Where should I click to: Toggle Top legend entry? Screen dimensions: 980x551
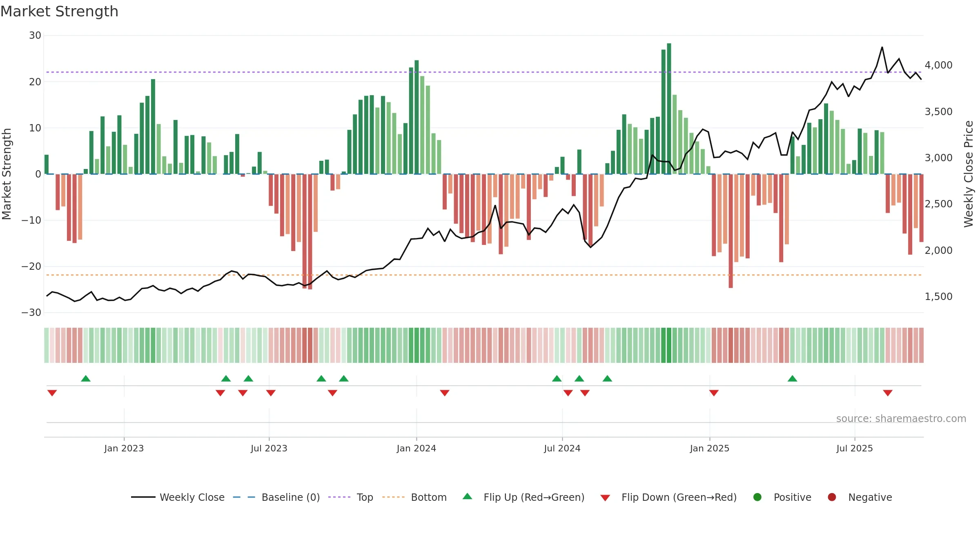351,497
